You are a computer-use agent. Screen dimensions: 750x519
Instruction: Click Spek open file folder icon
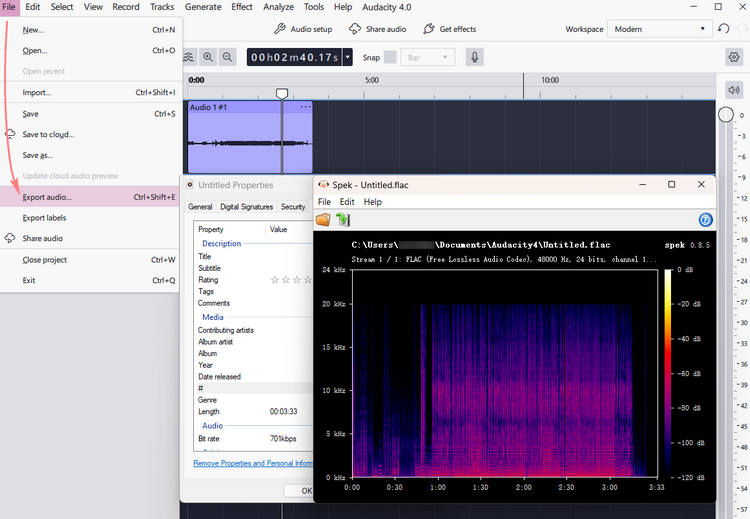[323, 220]
